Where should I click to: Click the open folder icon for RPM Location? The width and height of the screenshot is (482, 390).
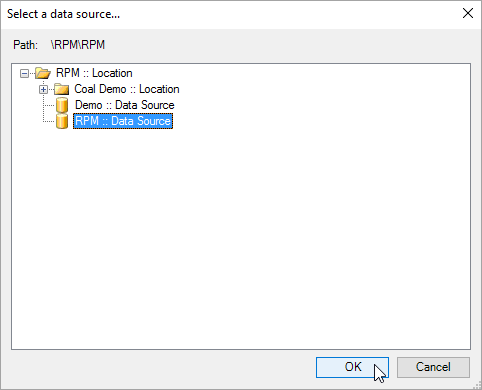point(43,73)
